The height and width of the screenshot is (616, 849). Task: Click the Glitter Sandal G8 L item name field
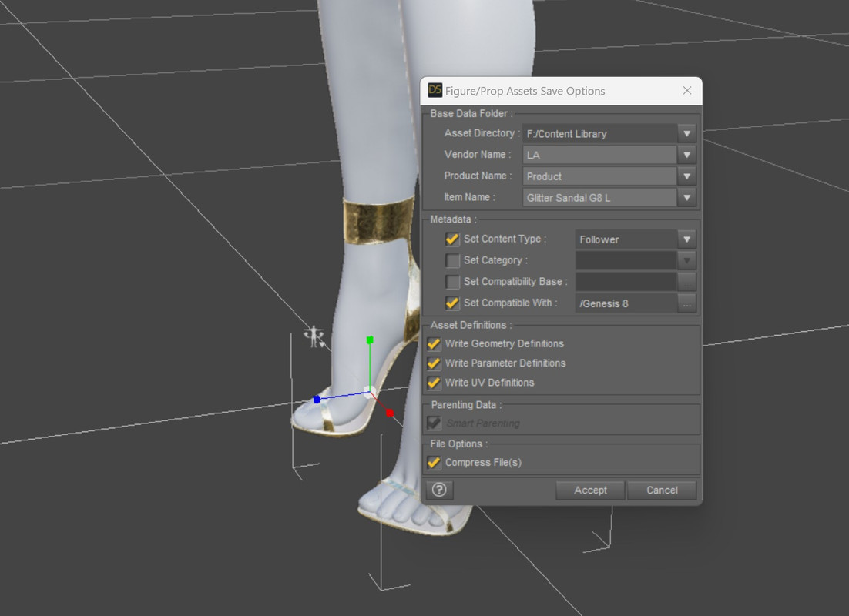[x=599, y=198]
